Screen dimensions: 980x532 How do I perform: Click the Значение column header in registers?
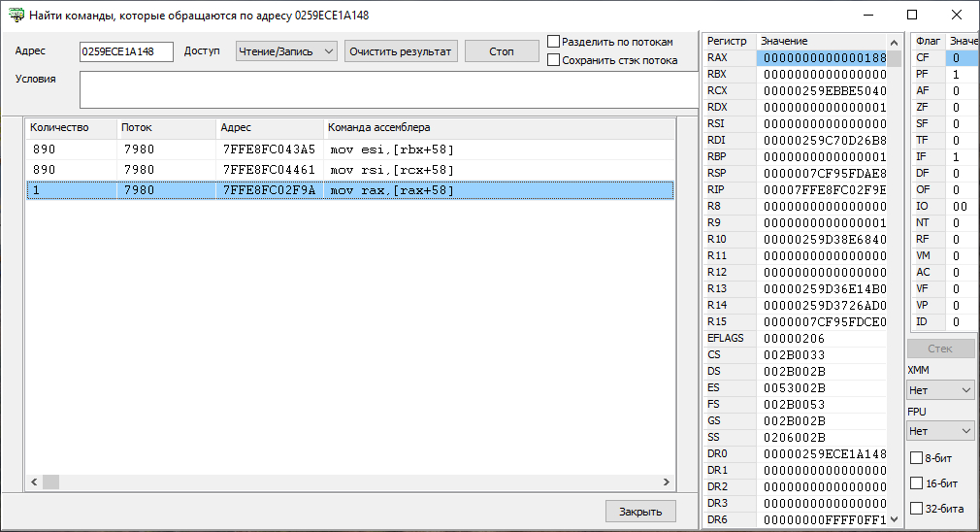(822, 41)
